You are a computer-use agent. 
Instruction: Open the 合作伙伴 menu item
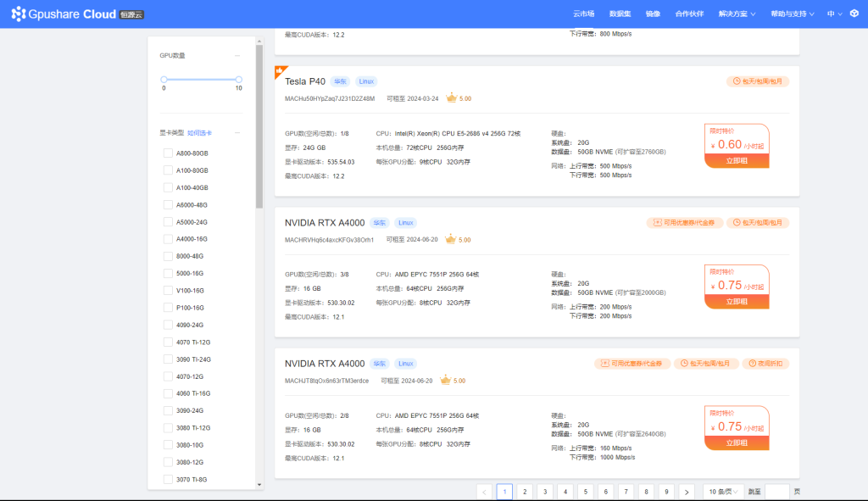tap(689, 14)
